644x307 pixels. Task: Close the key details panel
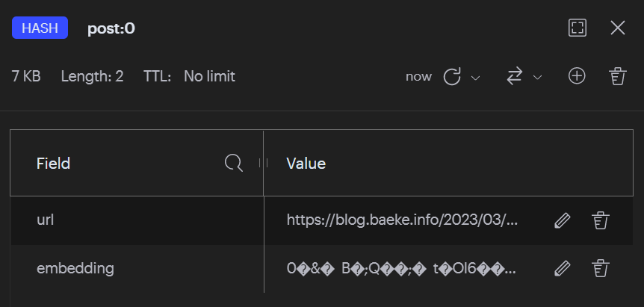tap(618, 28)
